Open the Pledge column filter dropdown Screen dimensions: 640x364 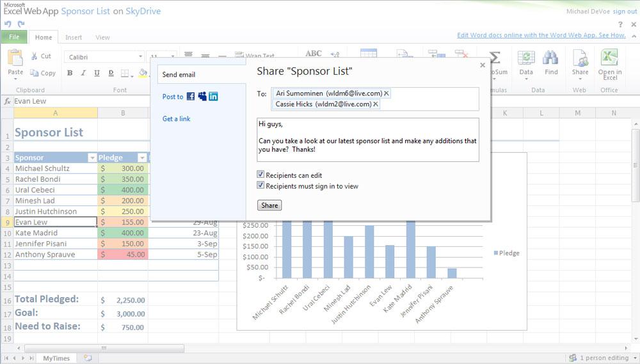(x=142, y=158)
